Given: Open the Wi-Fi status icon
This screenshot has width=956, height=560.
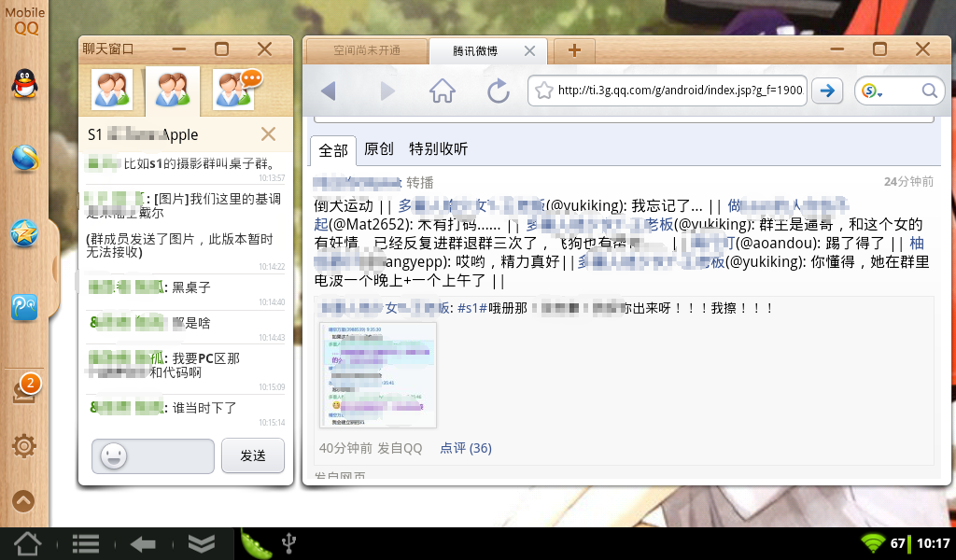Looking at the screenshot, I should [873, 543].
